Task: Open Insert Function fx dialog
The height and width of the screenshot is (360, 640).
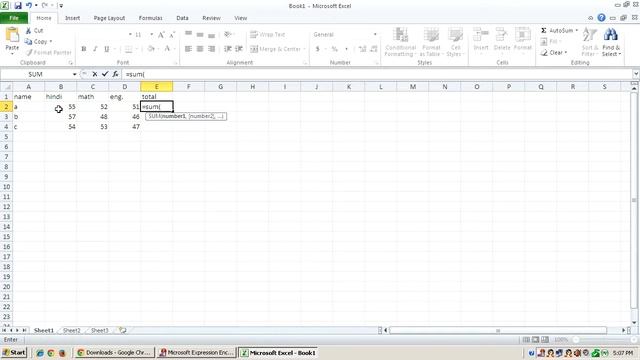Action: pos(116,74)
